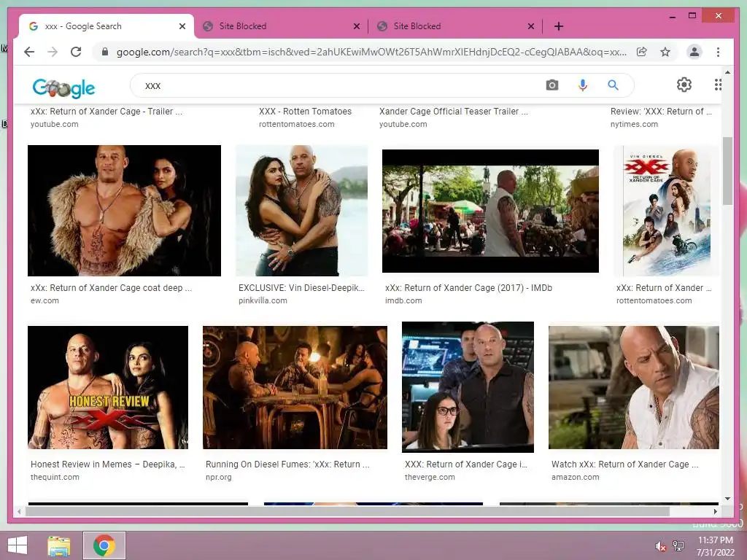The height and width of the screenshot is (560, 747).
Task: Click the address bar URL
Action: 371,52
